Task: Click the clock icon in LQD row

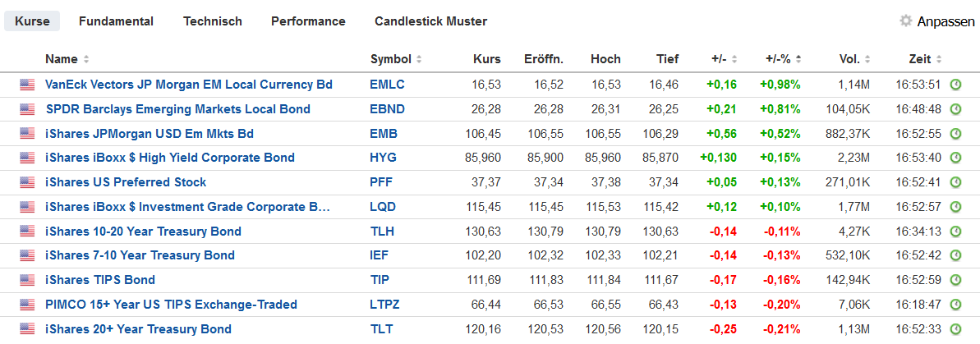Action: click(x=955, y=207)
